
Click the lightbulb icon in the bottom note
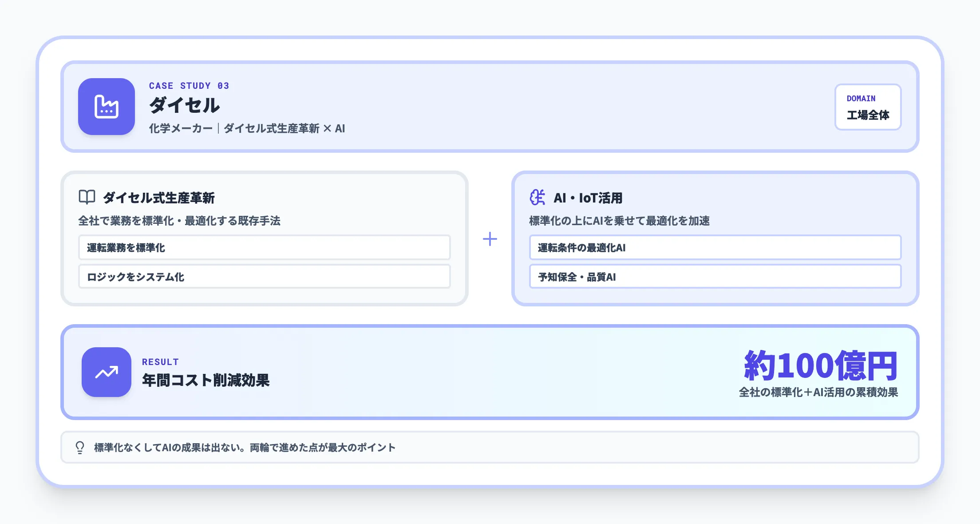(x=80, y=447)
